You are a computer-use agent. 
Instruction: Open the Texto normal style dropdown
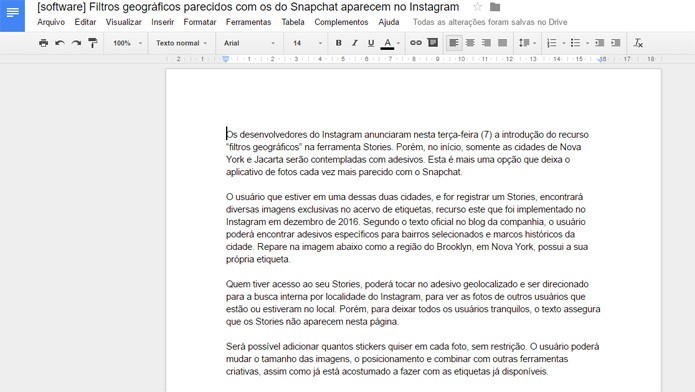pos(181,43)
